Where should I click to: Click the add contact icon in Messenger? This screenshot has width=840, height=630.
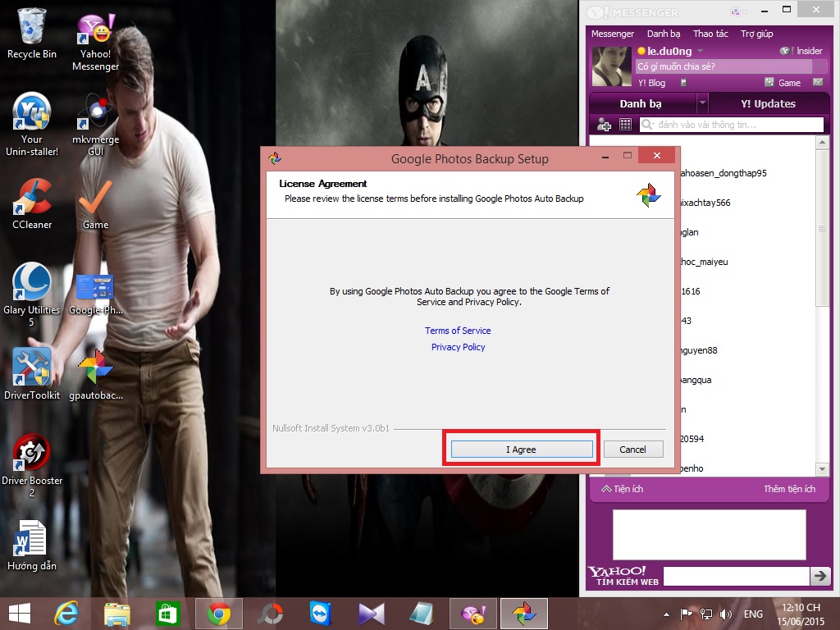click(605, 125)
